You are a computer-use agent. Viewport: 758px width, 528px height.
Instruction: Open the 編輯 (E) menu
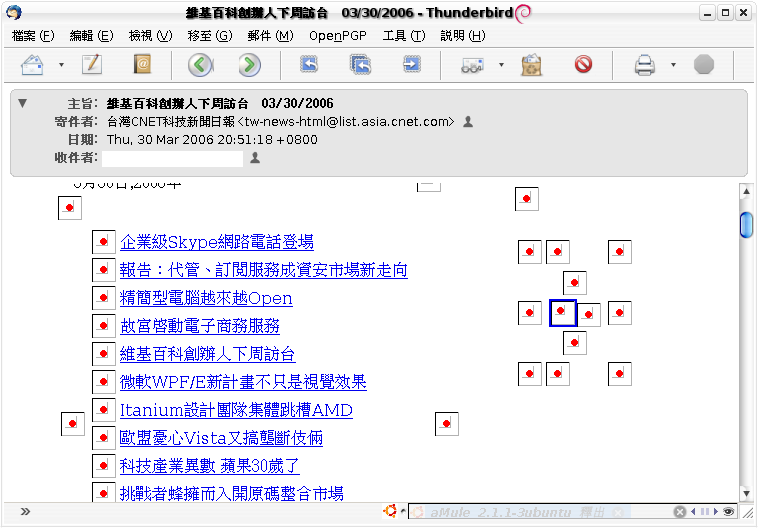tap(91, 36)
